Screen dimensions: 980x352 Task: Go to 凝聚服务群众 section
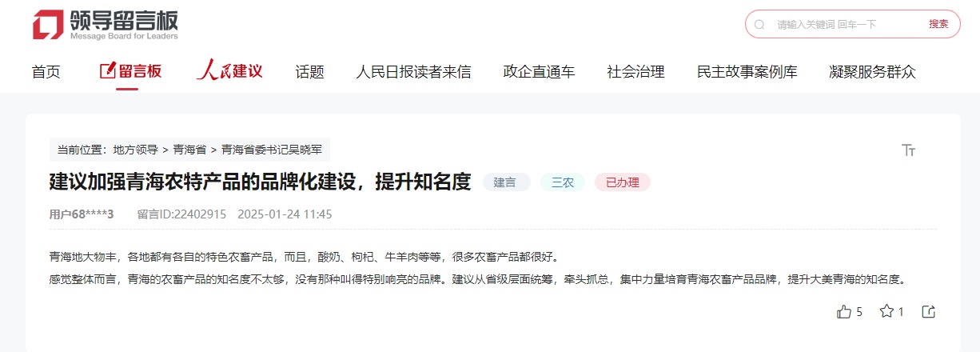tap(873, 72)
